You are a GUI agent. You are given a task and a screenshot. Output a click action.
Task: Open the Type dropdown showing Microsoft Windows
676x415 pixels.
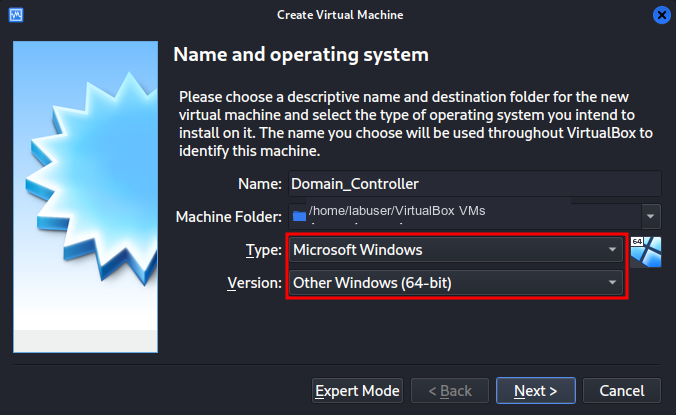(456, 250)
